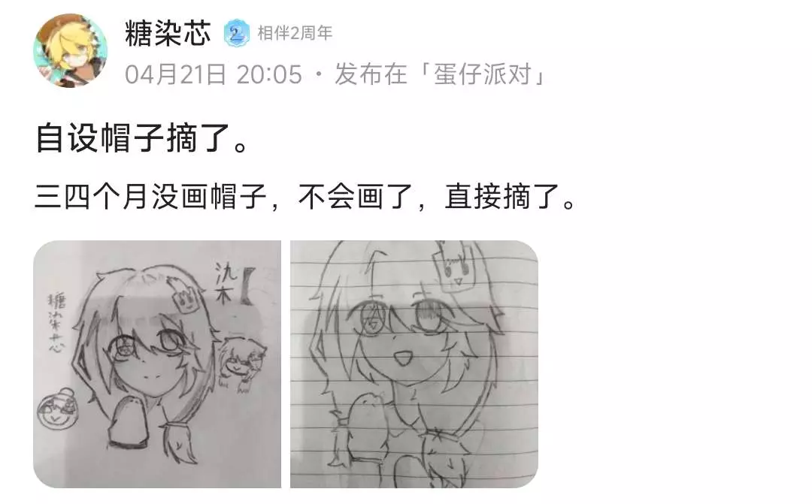Click the 发布在 text before community name
This screenshot has width=812, height=504.
(x=370, y=74)
